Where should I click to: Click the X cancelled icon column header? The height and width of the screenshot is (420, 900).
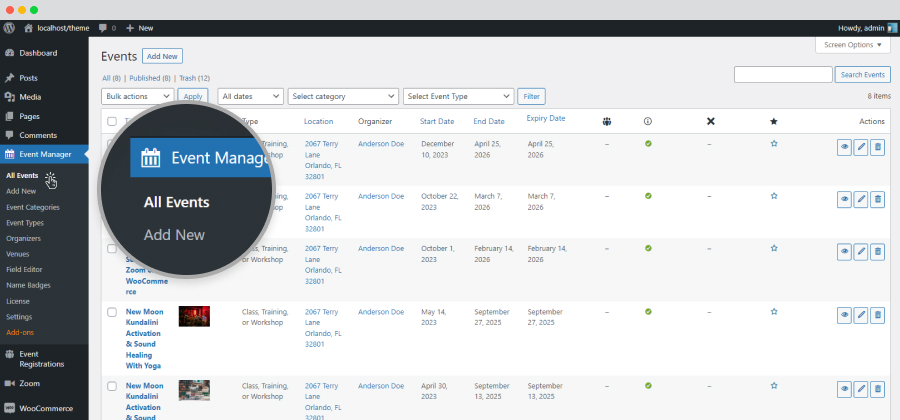(x=711, y=121)
